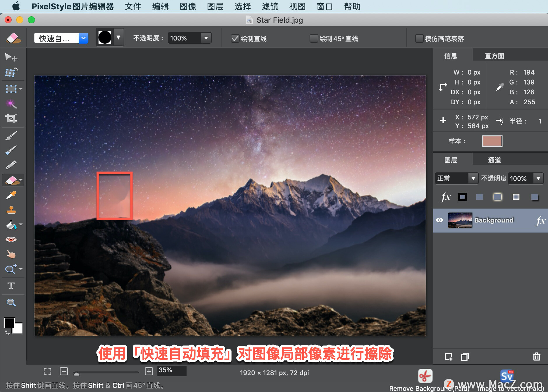The width and height of the screenshot is (548, 392).
Task: Open the 帮助 menu
Action: [x=352, y=6]
